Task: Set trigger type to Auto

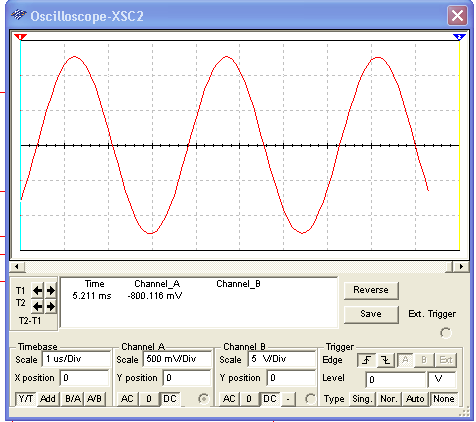Action: pyautogui.click(x=415, y=399)
